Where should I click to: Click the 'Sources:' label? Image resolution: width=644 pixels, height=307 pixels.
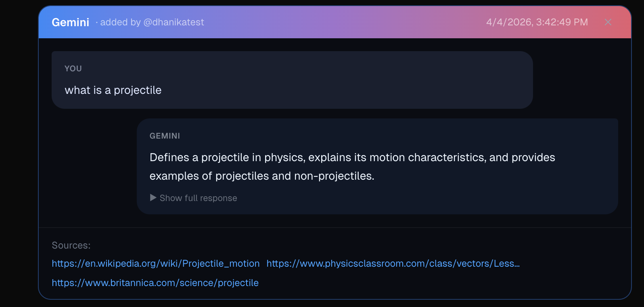click(71, 245)
